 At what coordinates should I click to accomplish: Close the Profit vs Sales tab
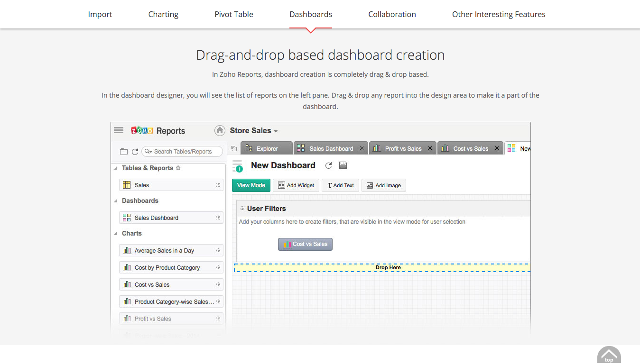[430, 148]
